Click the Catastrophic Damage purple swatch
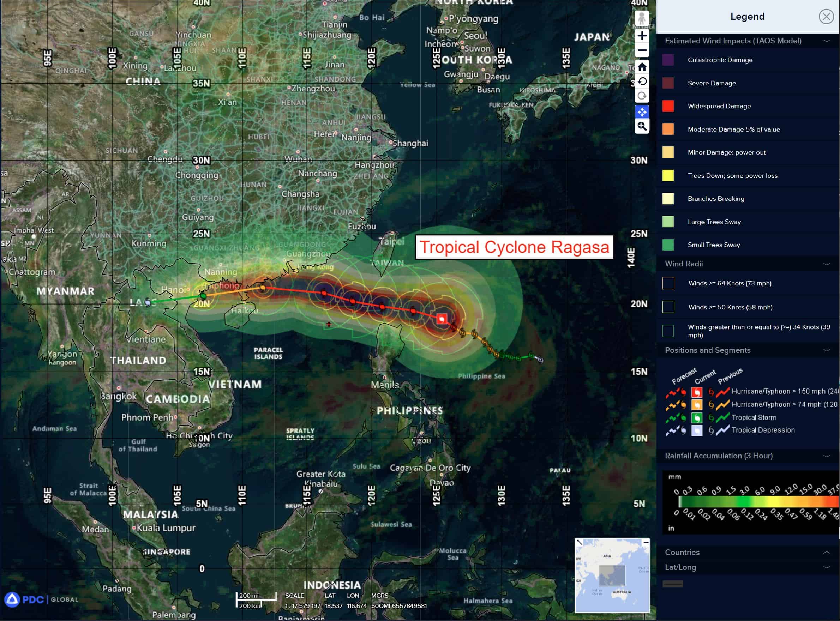Image resolution: width=840 pixels, height=621 pixels. coord(668,60)
